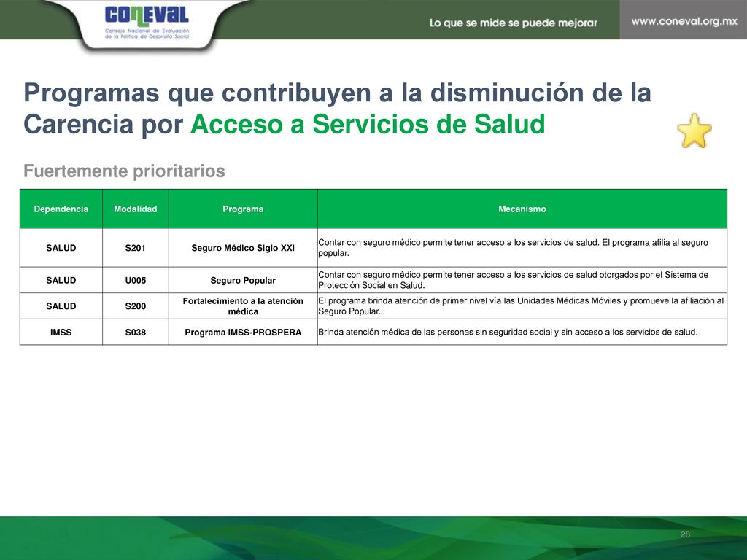The image size is (747, 560).
Task: Click the 'Seguro Médico Siglo XXI' program cell
Action: click(x=243, y=248)
